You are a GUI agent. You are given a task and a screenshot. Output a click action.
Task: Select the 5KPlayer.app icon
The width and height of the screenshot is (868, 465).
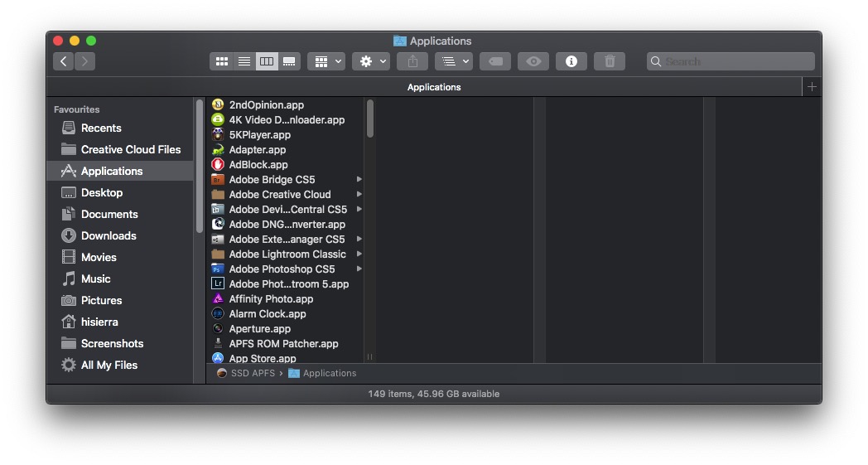pyautogui.click(x=218, y=134)
